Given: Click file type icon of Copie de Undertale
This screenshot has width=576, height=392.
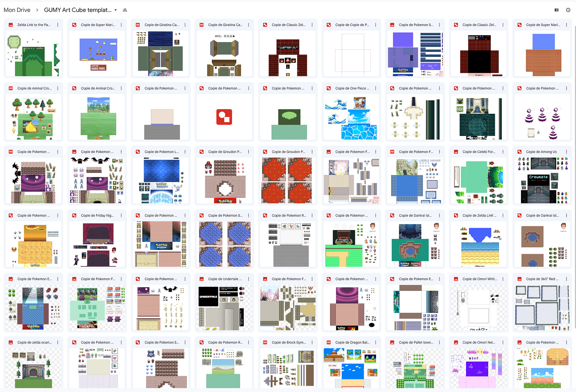Looking at the screenshot, I should [201, 279].
